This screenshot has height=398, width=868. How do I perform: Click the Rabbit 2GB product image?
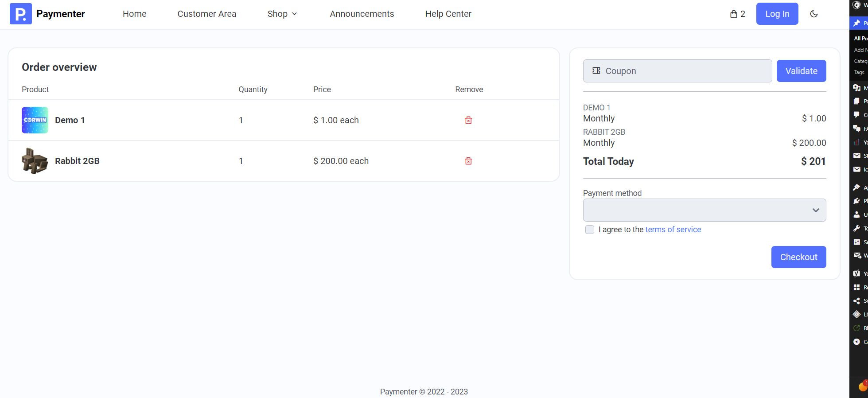point(35,161)
